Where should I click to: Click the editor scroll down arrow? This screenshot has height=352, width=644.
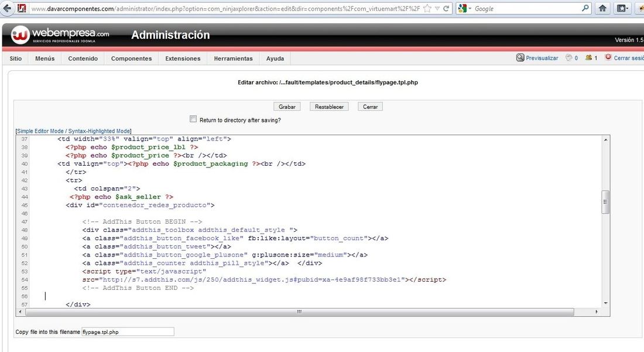pos(605,303)
